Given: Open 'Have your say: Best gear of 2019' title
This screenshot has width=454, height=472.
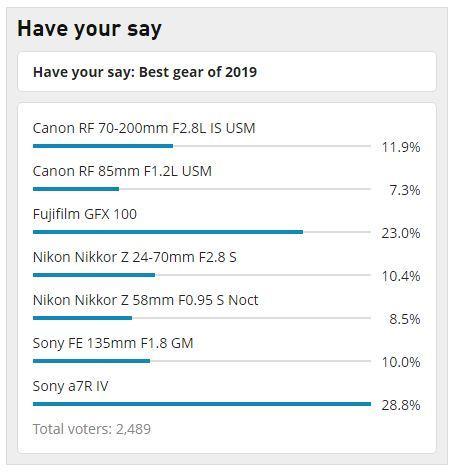Looking at the screenshot, I should (x=145, y=72).
